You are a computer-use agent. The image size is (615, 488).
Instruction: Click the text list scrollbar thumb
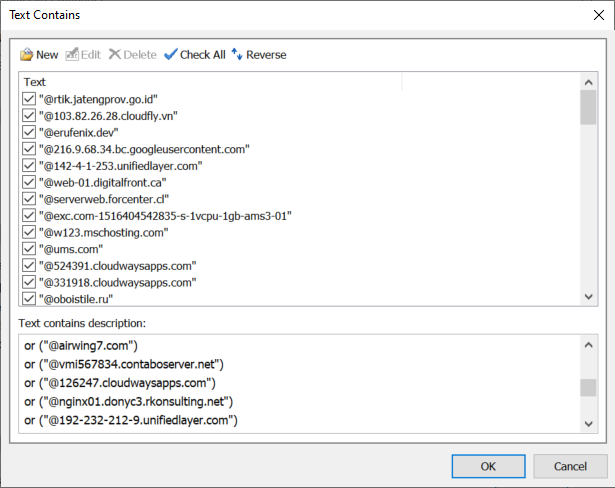pos(588,107)
